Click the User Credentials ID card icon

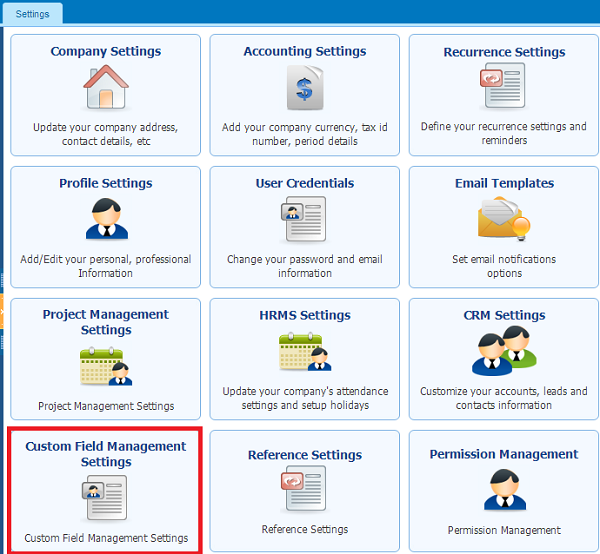tap(304, 219)
